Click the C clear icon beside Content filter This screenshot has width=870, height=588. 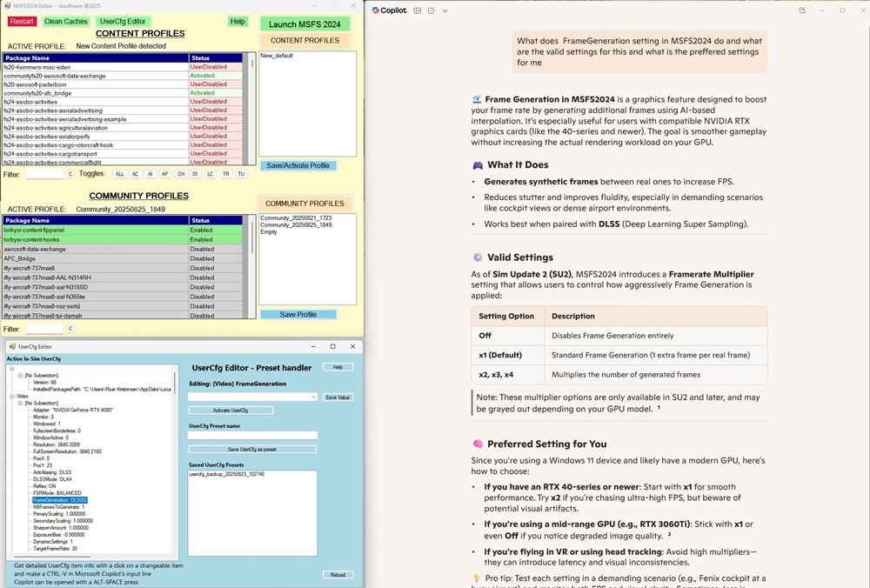pos(70,173)
